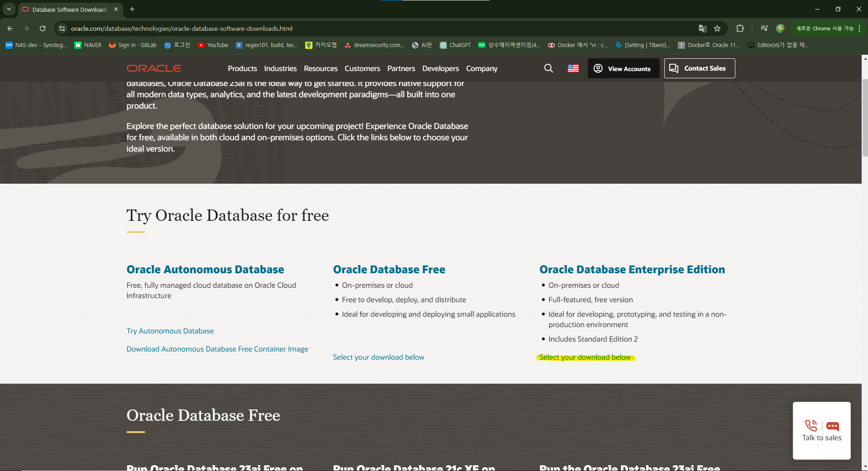The image size is (868, 471).
Task: Open Oracle Database Free heading link
Action: pos(389,270)
